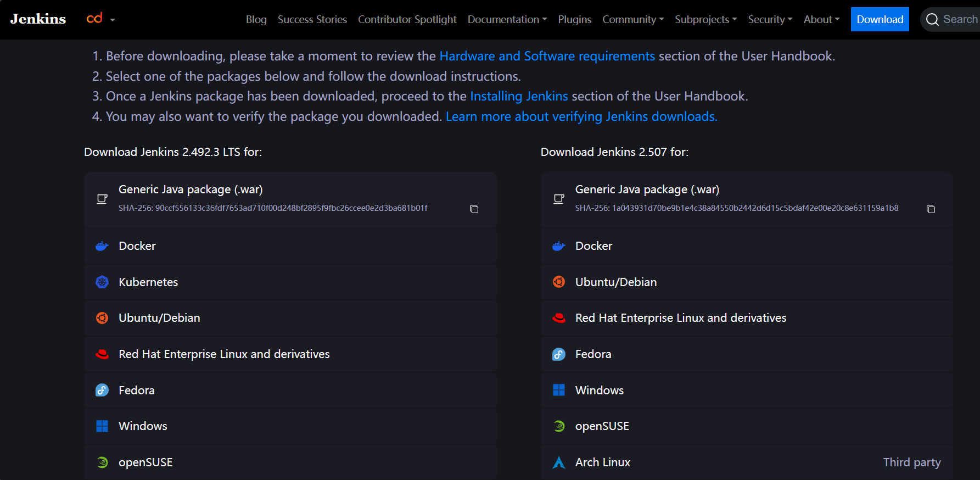Select the Kubernetes option

coord(290,282)
